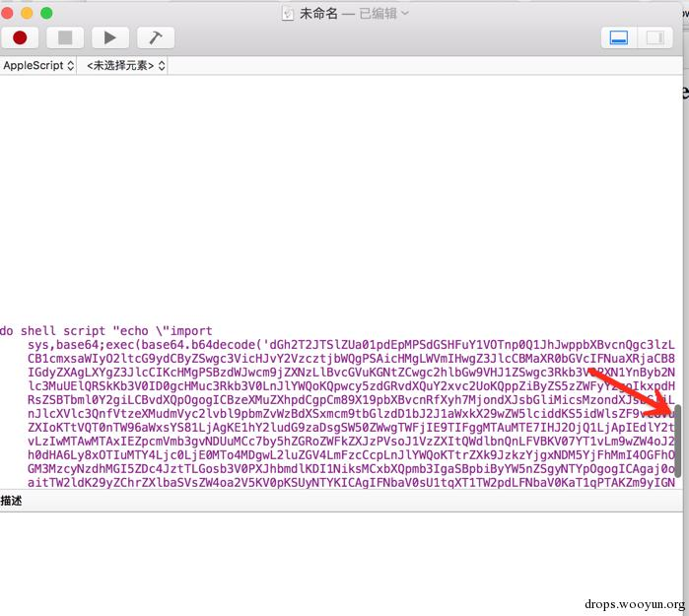Open the document title 已编辑 chevron menu
The height and width of the screenshot is (616, 689).
click(x=405, y=13)
